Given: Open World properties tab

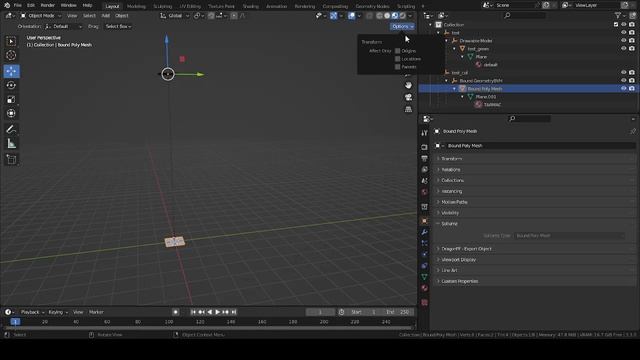Looking at the screenshot, I should point(424,191).
